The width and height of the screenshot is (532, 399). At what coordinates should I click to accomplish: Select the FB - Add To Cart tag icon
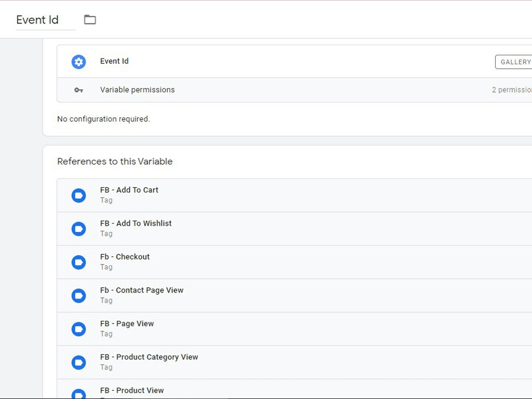pos(79,195)
